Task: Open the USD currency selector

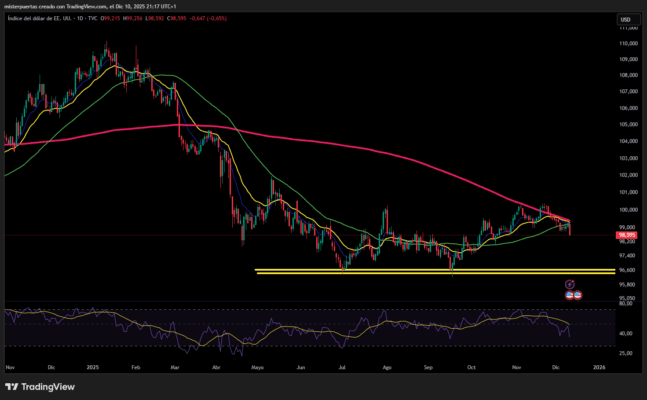Action: (624, 19)
